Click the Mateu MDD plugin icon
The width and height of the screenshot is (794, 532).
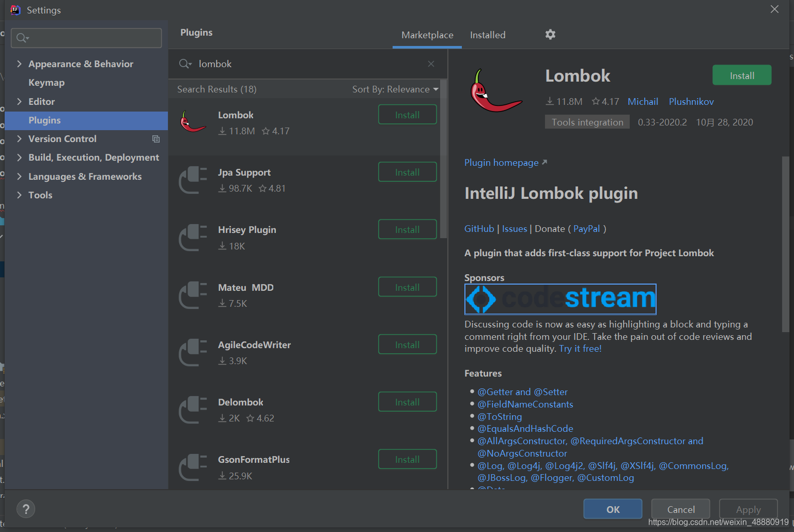tap(193, 294)
